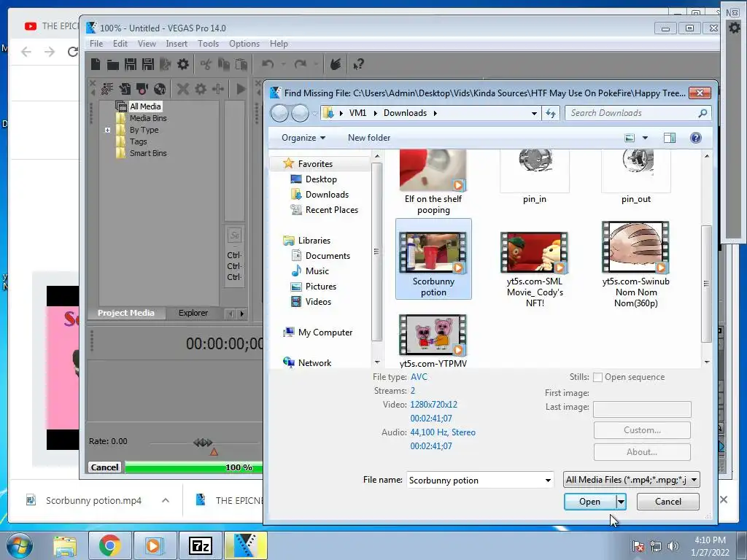Open the Tools menu in VEGAS Pro
Image resolution: width=747 pixels, height=560 pixels.
(208, 44)
